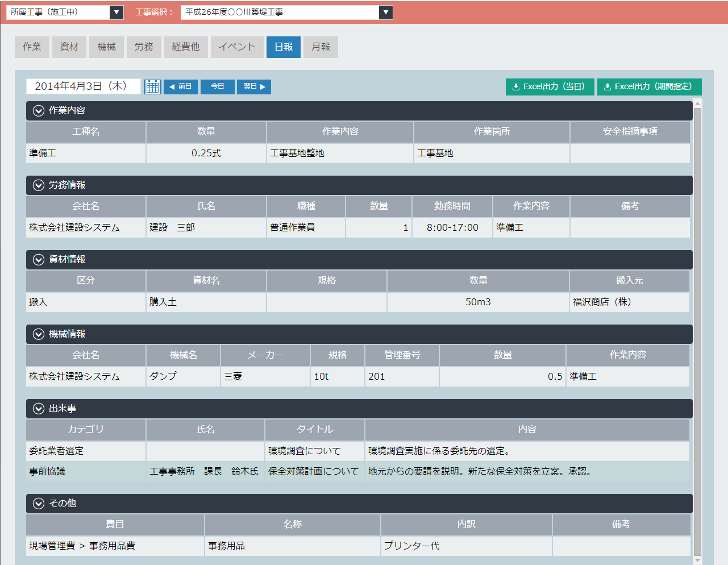Go to next day with 翌日
728x565 pixels.
click(254, 86)
